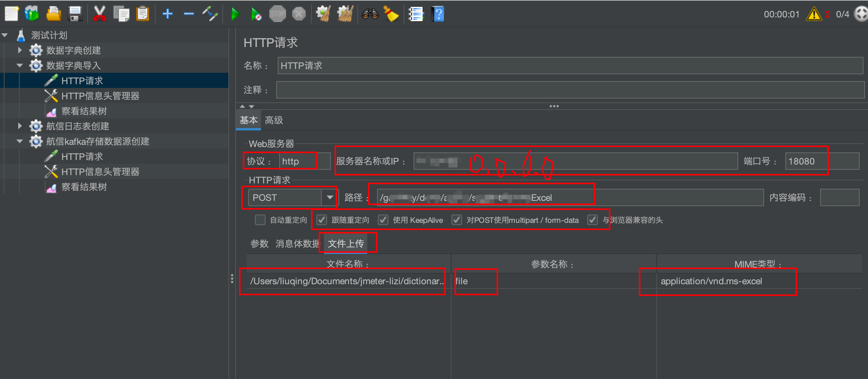
Task: Switch to the 高级 tab
Action: (x=274, y=120)
